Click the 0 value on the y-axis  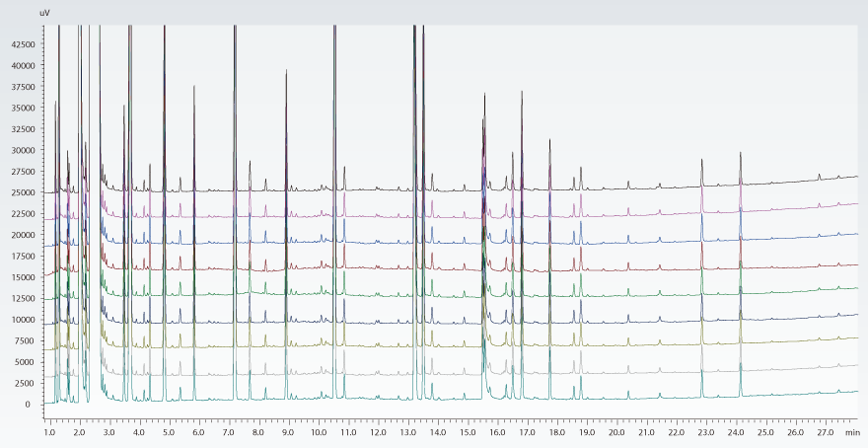[29, 405]
